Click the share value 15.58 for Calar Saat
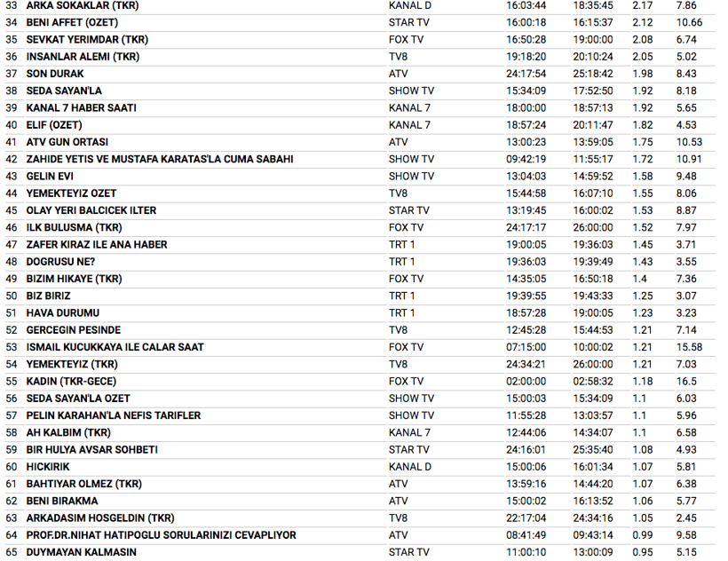Viewport: 728px width, 561px height. (688, 347)
